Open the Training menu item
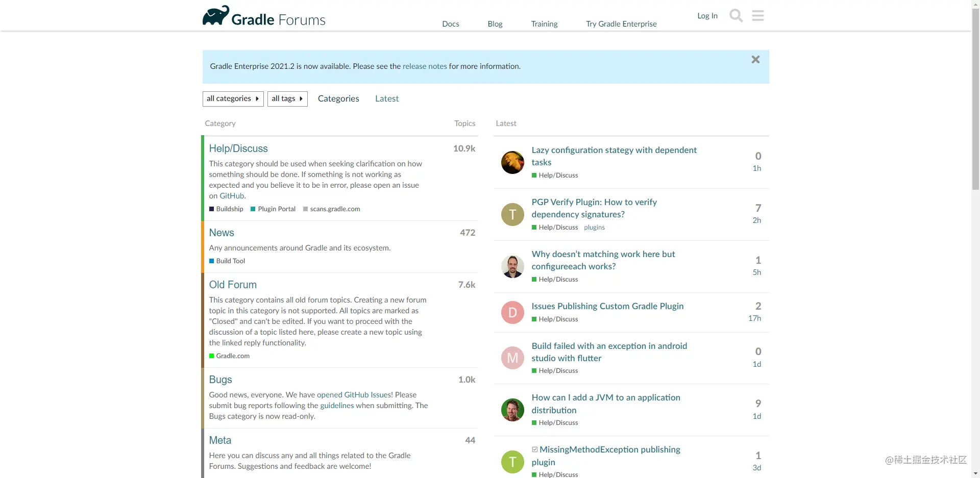Viewport: 980px width, 478px height. (544, 24)
